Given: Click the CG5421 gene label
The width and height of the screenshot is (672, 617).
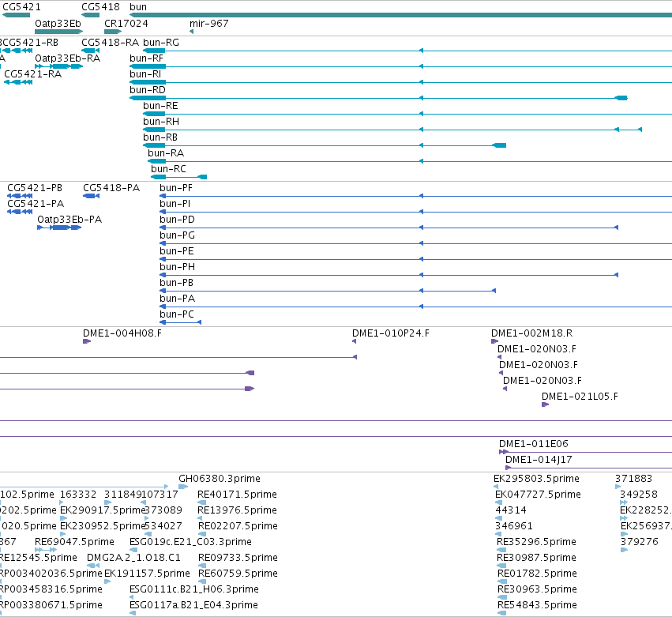Looking at the screenshot, I should point(22,7).
